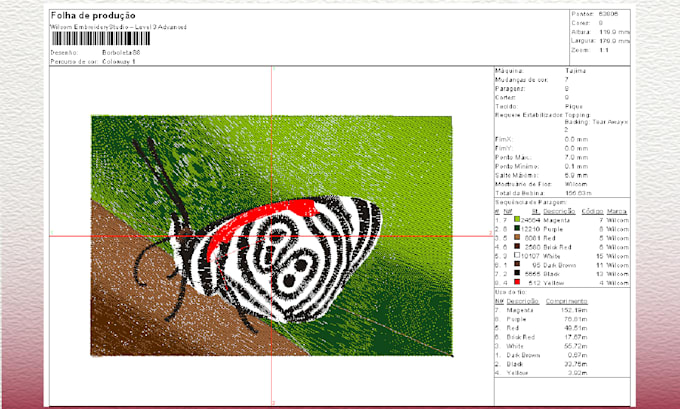The image size is (680, 409).
Task: Select Brick Red in the stop sequence
Action: [x=557, y=247]
